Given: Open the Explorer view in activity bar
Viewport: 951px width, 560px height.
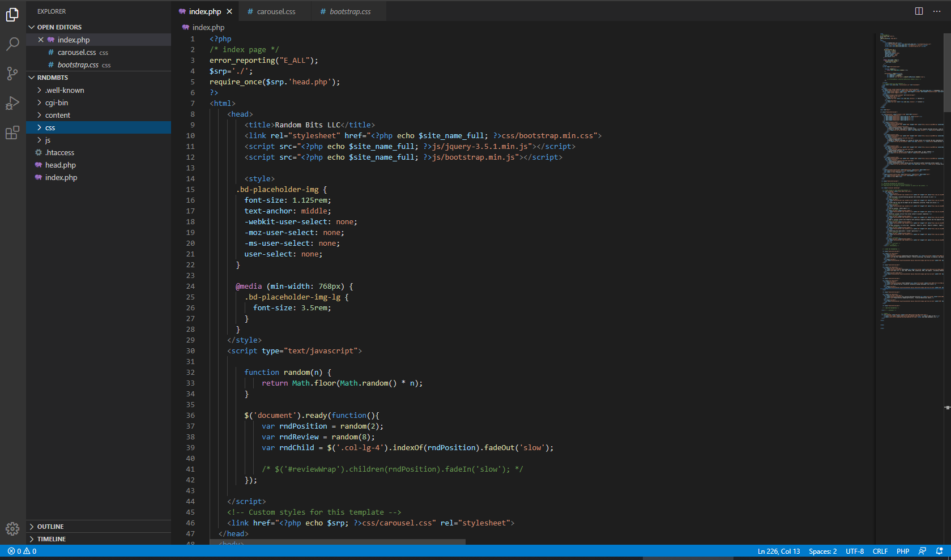Looking at the screenshot, I should coord(12,15).
